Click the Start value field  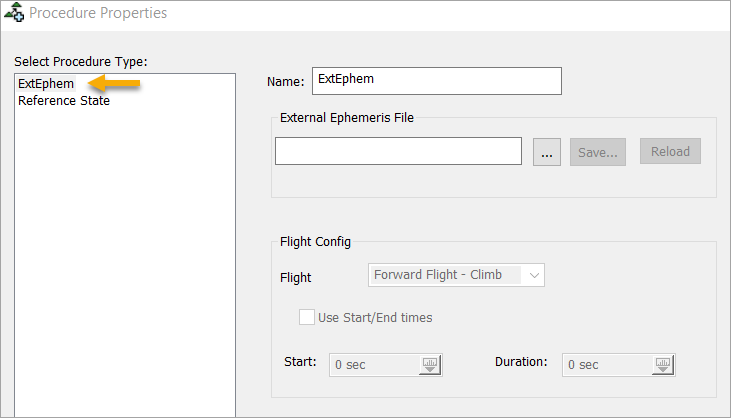coord(375,365)
